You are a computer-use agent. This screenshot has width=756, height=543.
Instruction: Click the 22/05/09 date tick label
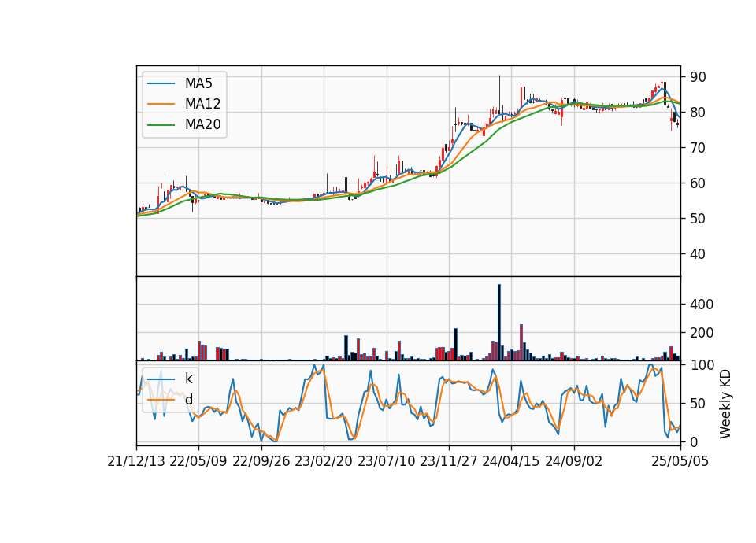point(198,461)
